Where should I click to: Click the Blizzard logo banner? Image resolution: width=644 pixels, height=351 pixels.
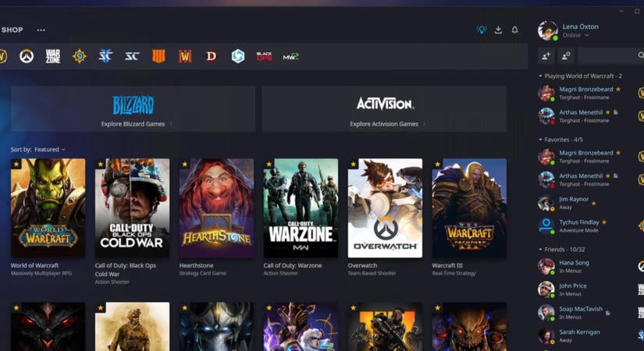pos(133,105)
